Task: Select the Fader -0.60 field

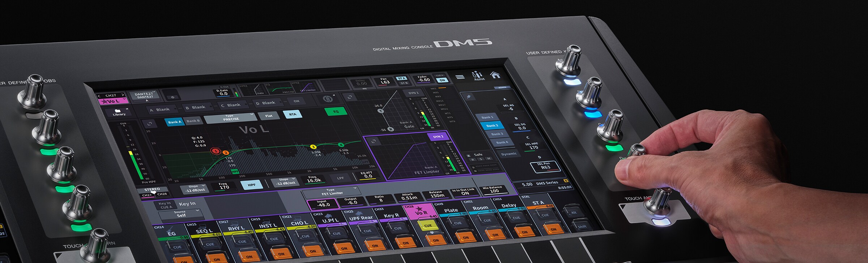Action: click(x=424, y=79)
